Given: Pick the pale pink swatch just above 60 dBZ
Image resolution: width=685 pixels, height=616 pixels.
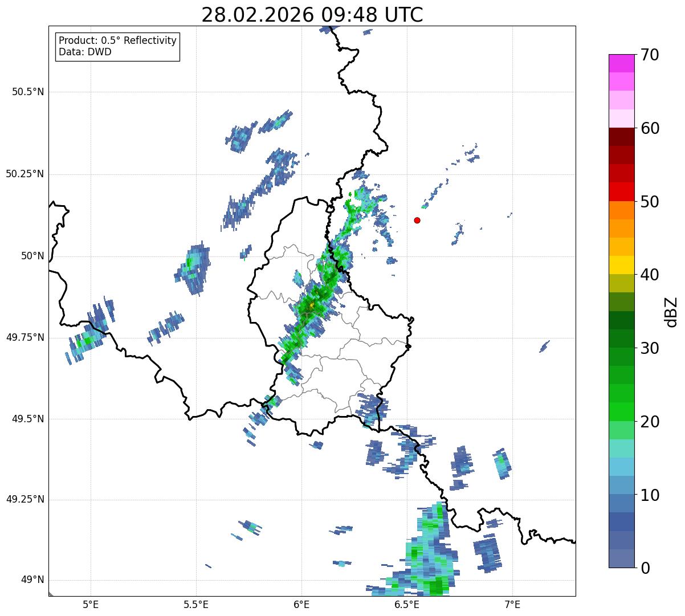Looking at the screenshot, I should (621, 119).
